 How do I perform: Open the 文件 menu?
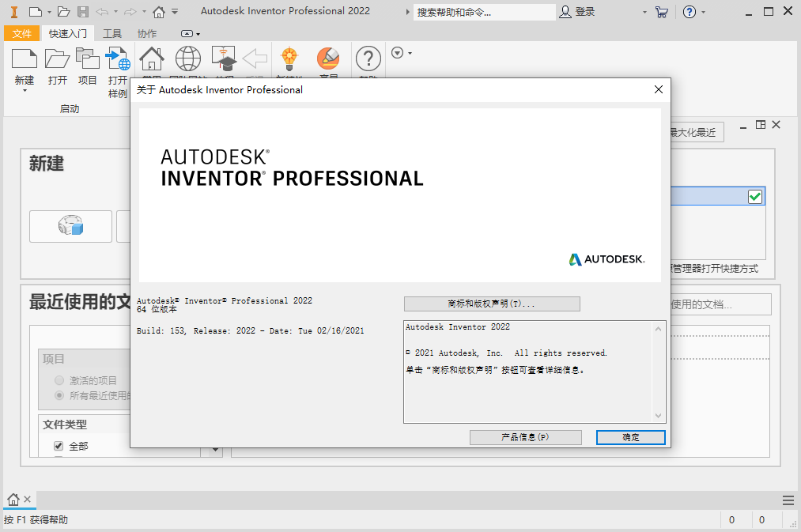point(22,33)
